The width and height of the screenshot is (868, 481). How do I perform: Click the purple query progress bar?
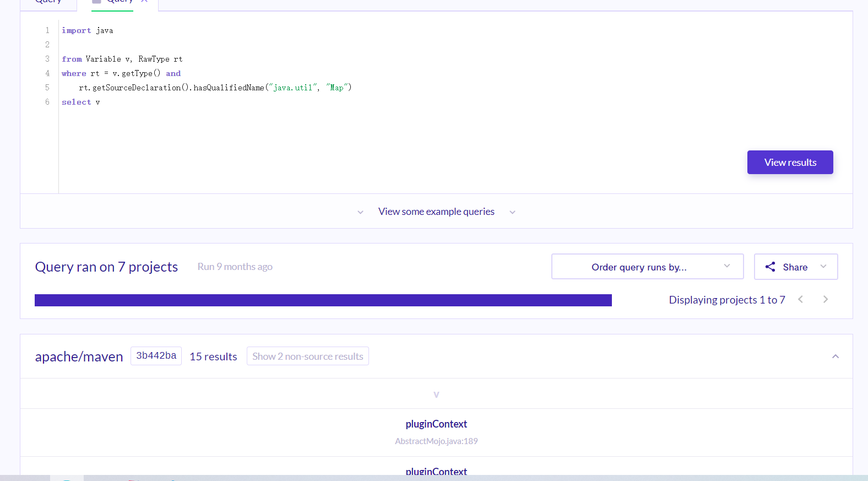[x=323, y=300]
